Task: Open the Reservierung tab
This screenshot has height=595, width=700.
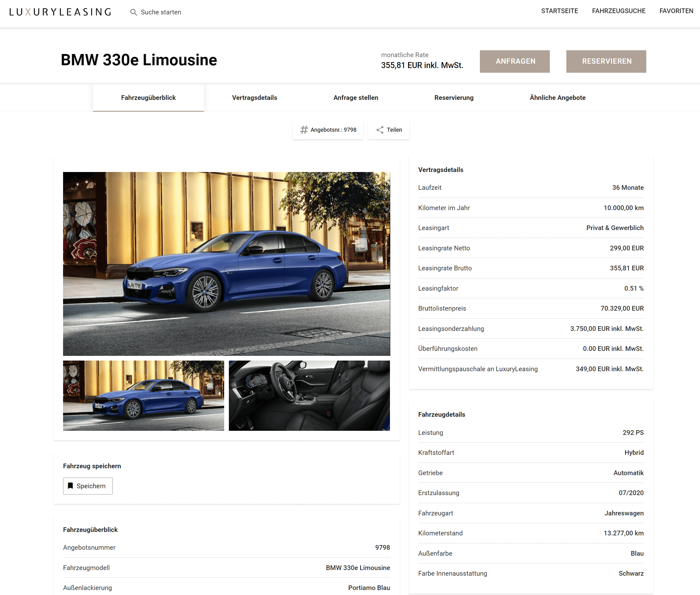Action: click(454, 97)
